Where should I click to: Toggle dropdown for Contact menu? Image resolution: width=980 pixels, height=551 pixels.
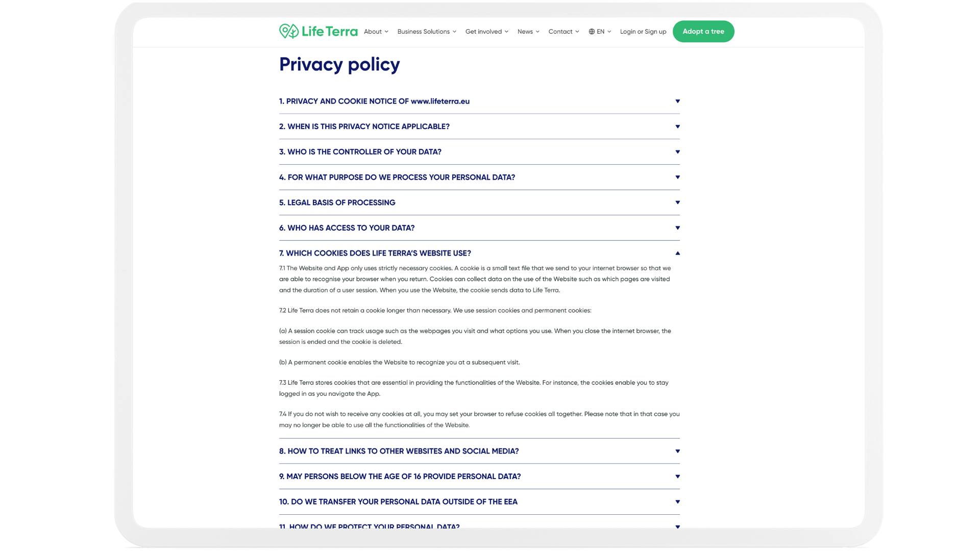577,32
